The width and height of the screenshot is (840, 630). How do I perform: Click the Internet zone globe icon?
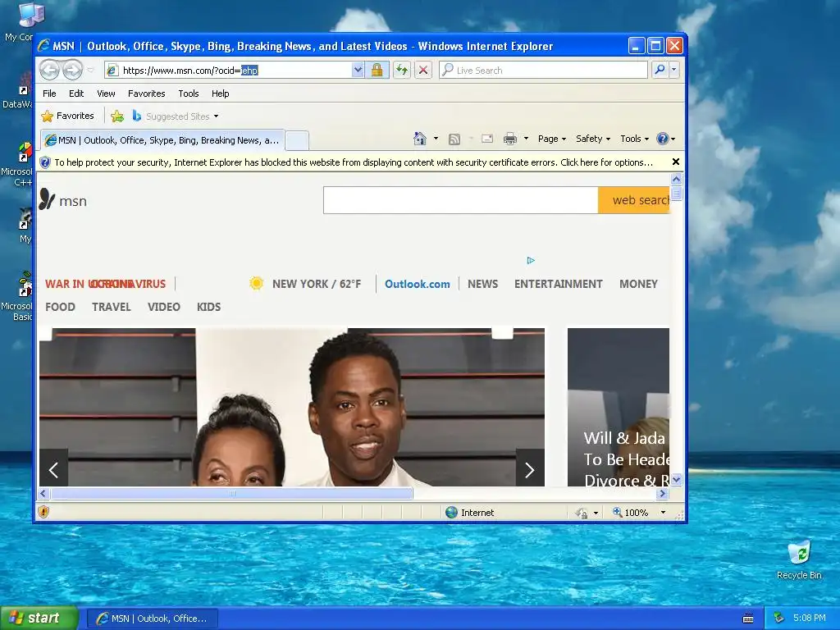tap(452, 513)
